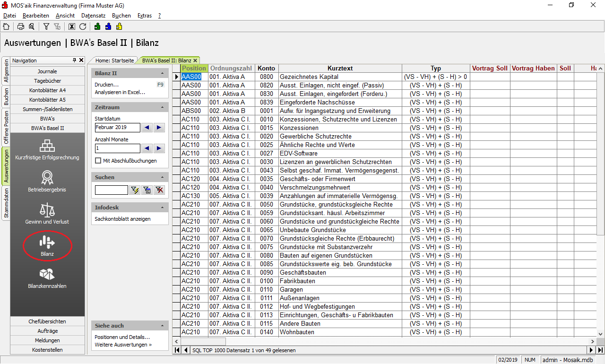Enable Mit Abschlußbuchungen checkbox
This screenshot has width=605, height=364.
98,161
